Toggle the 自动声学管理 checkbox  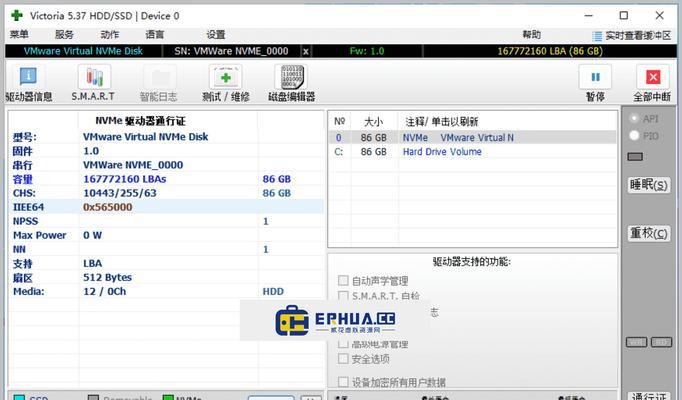(x=343, y=280)
